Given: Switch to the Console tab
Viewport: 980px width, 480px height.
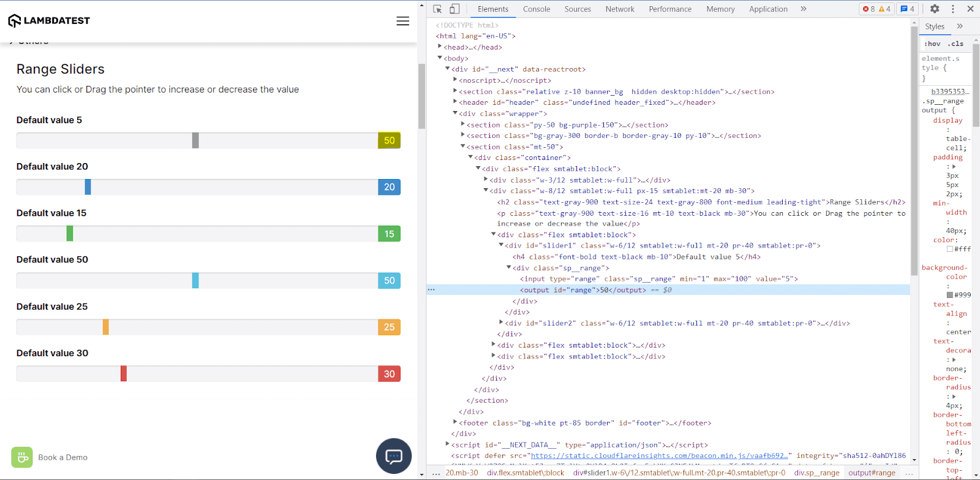Looking at the screenshot, I should tap(537, 9).
